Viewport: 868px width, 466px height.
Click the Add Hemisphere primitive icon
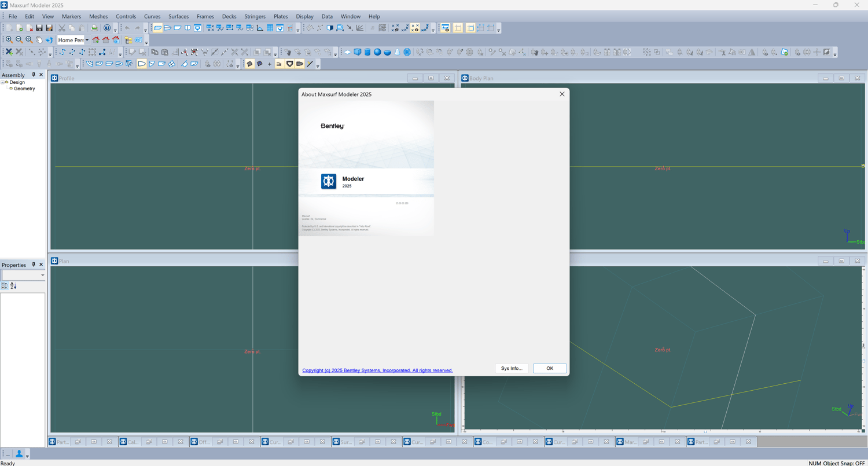(387, 52)
